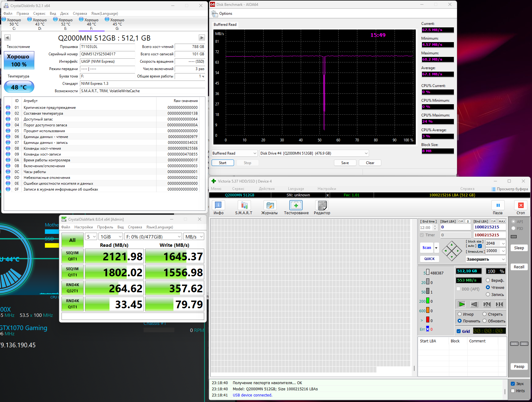Click the 48 °C temperature indicator
Image resolution: width=532 pixels, height=402 pixels.
pyautogui.click(x=19, y=87)
